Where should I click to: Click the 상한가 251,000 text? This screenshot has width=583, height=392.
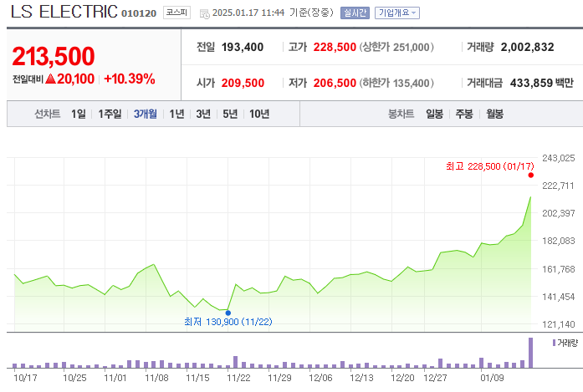pyautogui.click(x=396, y=47)
